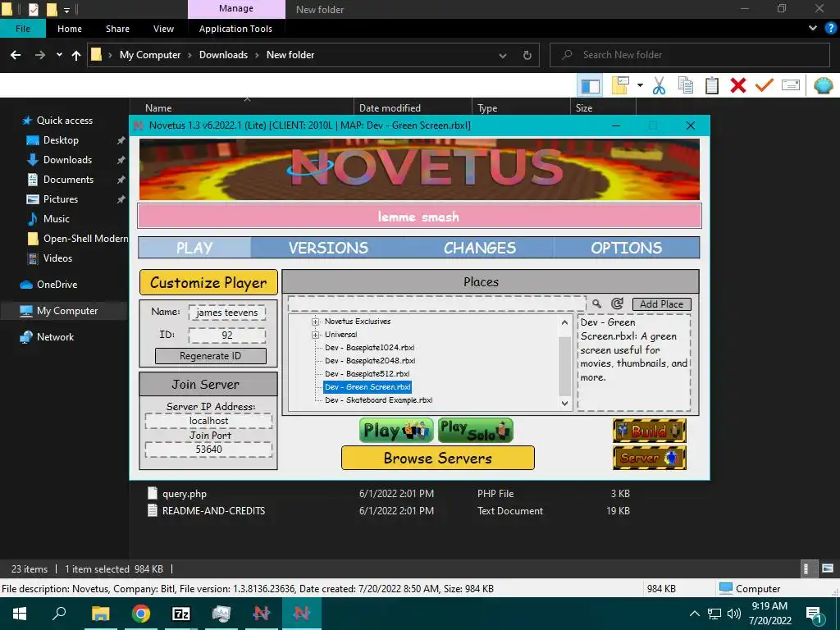The height and width of the screenshot is (630, 840).
Task: Expand the ribbon chevron
Action: pos(813,29)
